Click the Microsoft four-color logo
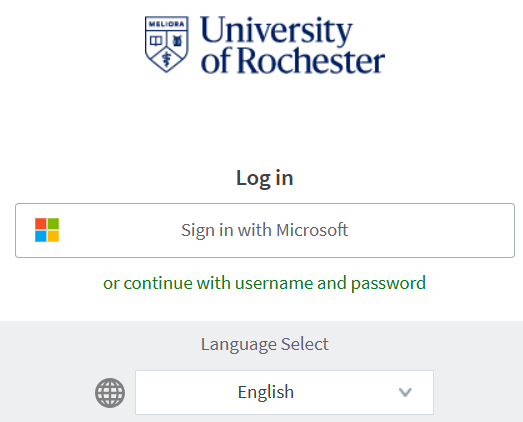523x422 pixels. point(47,230)
